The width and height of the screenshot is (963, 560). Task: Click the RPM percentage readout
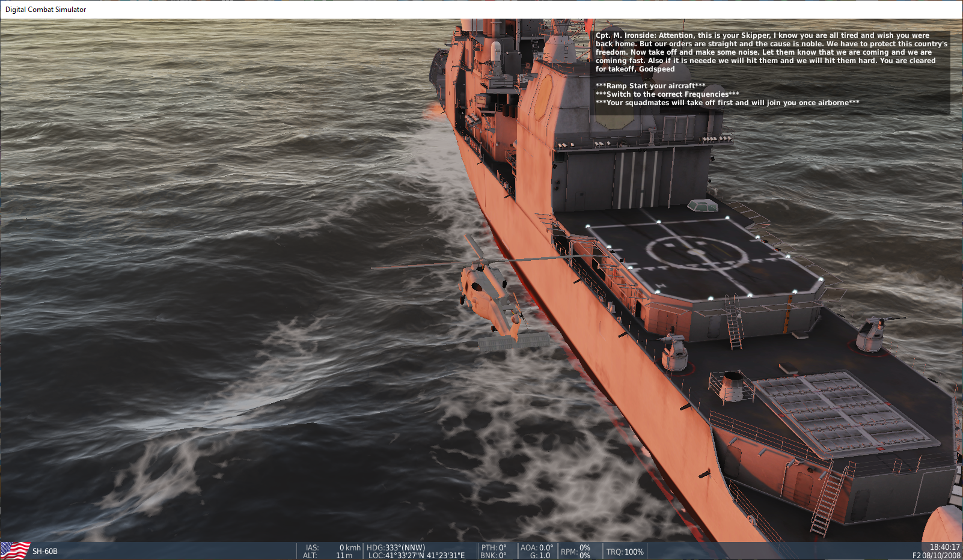coord(575,552)
